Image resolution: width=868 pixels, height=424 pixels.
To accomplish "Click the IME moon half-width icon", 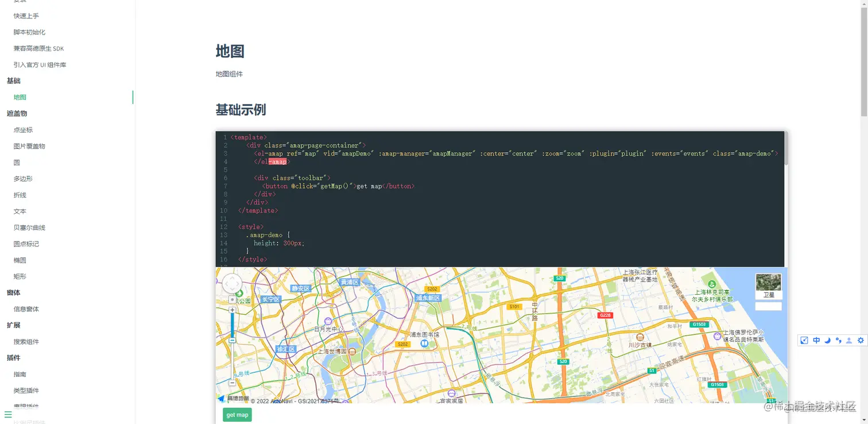I will (827, 341).
